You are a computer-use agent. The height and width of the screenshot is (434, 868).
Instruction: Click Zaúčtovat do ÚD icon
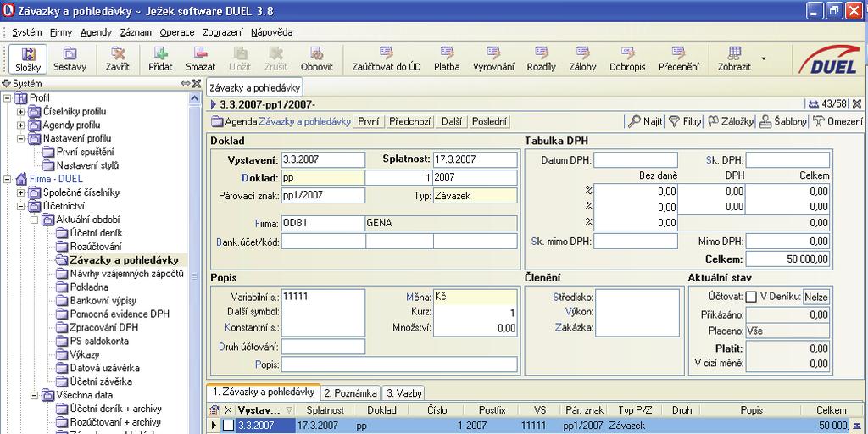(x=387, y=59)
